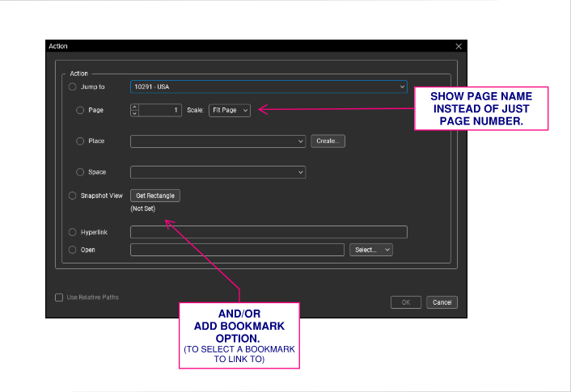Click the Hyperlink text field
The image size is (571, 392).
(x=269, y=232)
